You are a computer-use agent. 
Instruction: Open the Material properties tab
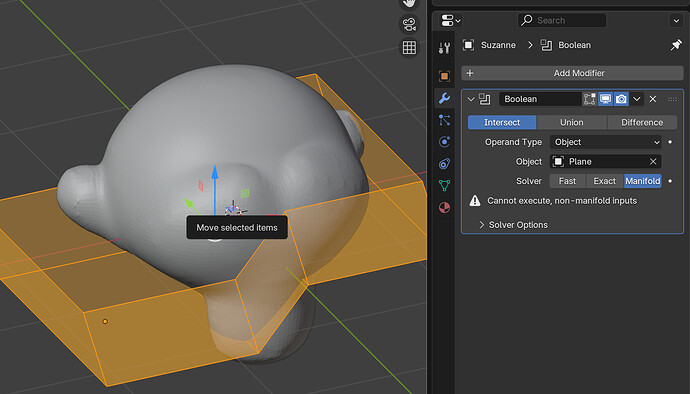444,207
